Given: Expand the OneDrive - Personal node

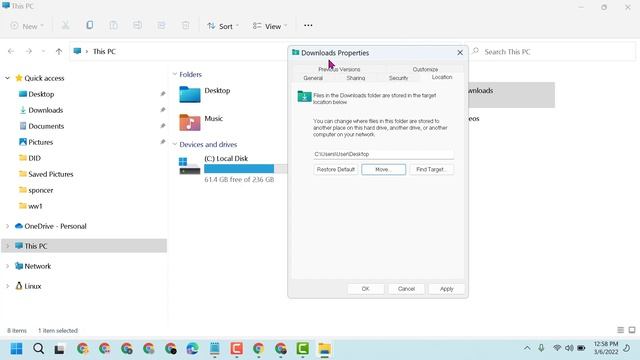Looking at the screenshot, I should [7, 226].
